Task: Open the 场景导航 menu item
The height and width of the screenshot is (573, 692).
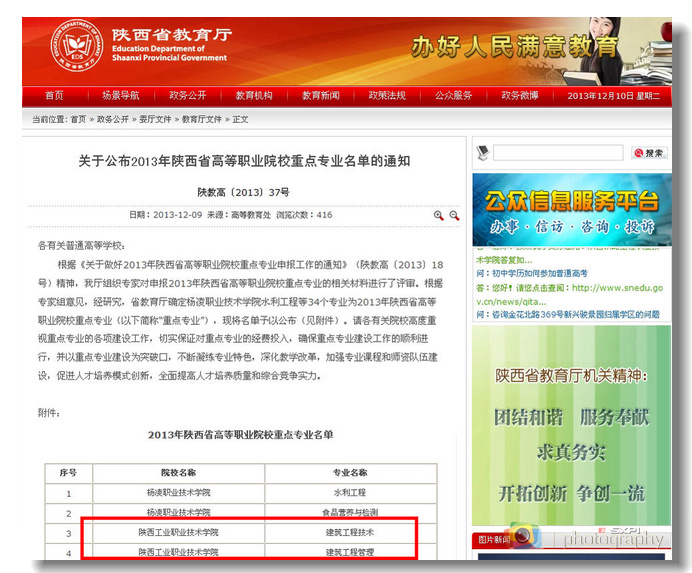Action: pos(120,96)
